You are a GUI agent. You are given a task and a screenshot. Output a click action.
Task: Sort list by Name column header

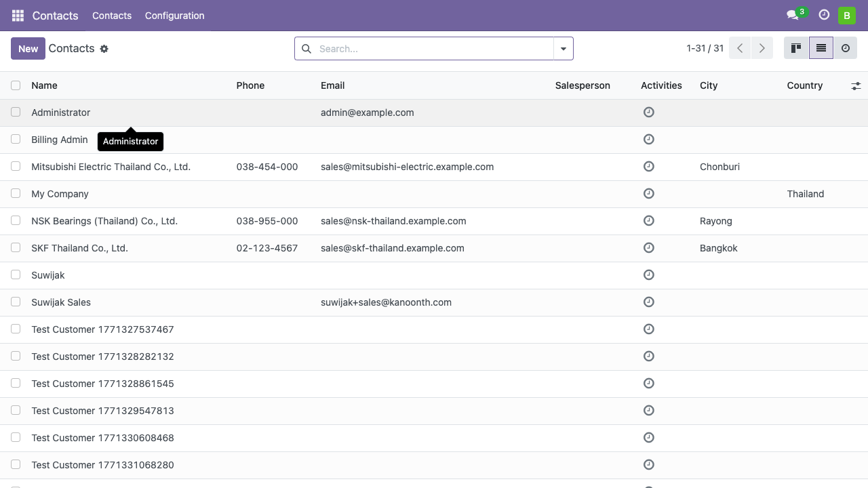tap(44, 85)
